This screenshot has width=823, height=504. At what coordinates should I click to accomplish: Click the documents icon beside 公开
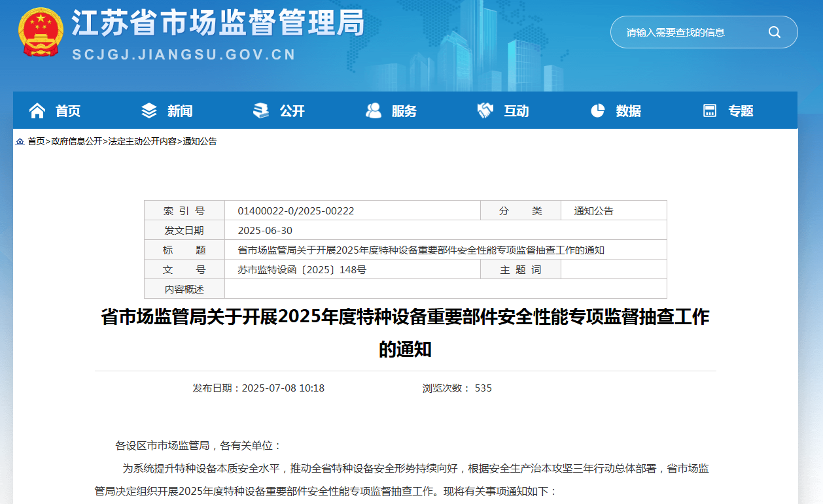[261, 111]
